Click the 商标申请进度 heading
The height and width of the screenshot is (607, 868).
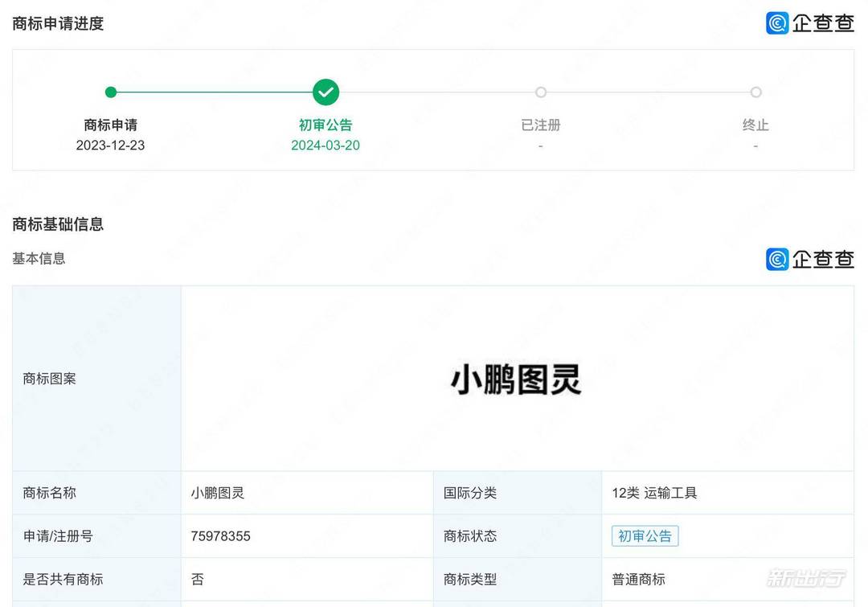58,23
